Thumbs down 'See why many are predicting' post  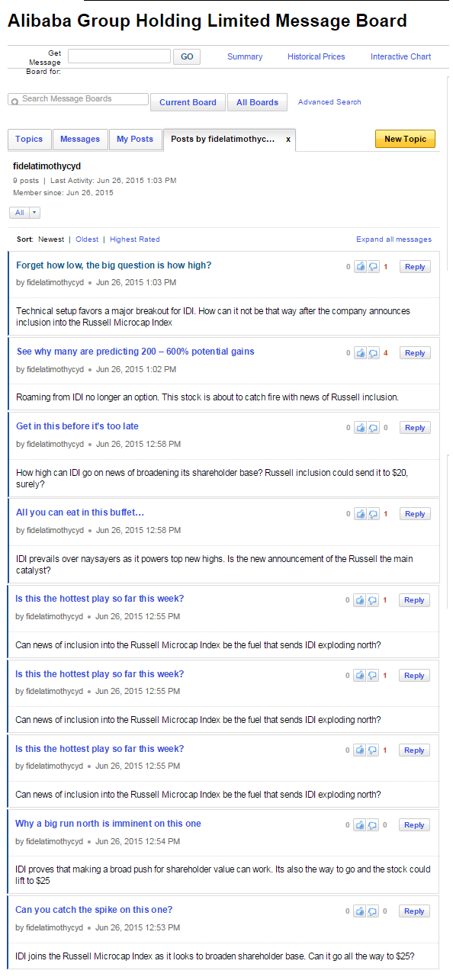click(374, 353)
